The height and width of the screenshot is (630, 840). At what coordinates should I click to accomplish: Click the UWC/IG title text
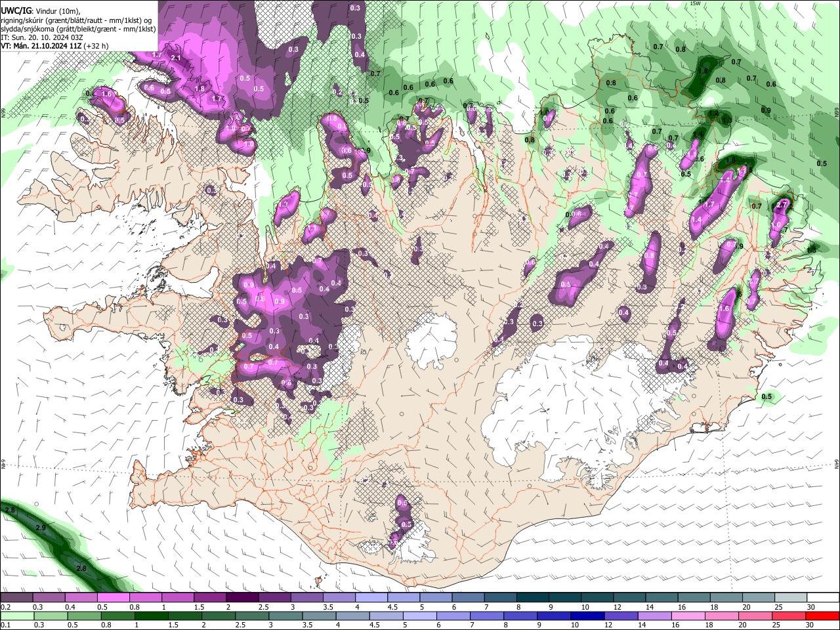(x=16, y=10)
